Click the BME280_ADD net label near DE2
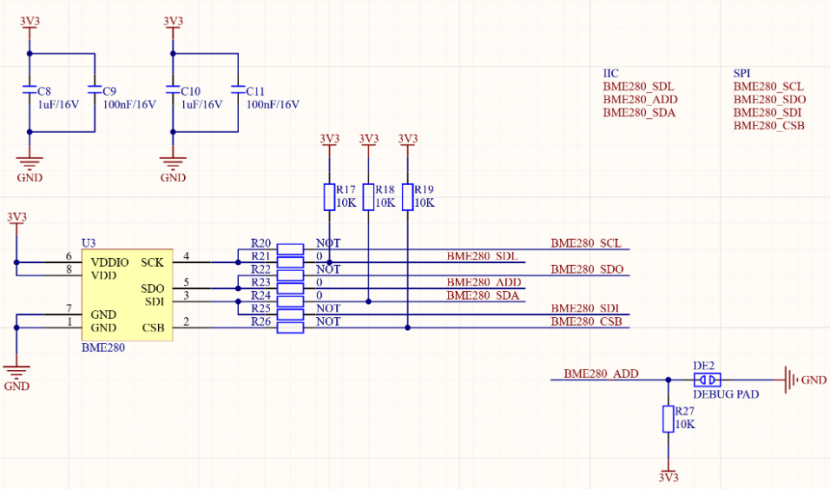The width and height of the screenshot is (830, 489). pyautogui.click(x=600, y=373)
